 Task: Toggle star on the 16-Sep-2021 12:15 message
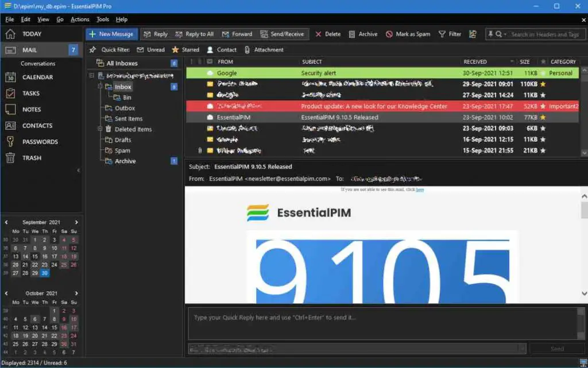click(543, 140)
